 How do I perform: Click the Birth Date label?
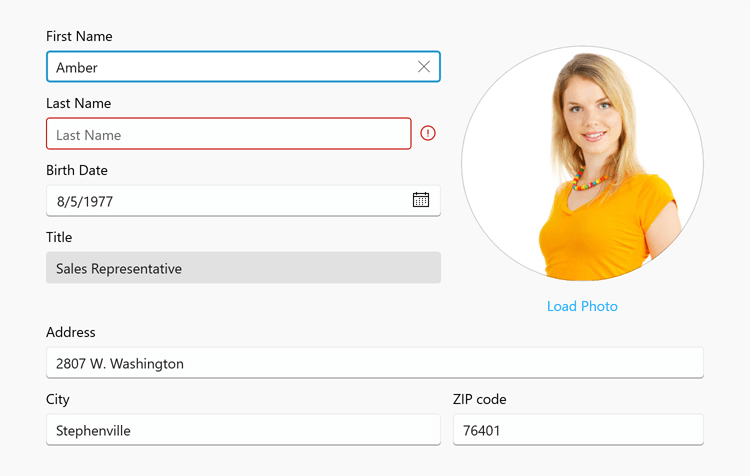point(77,170)
